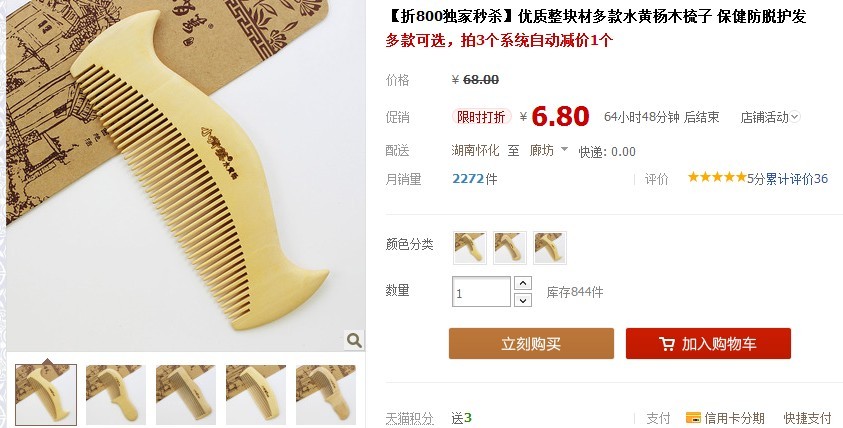Select the first comb thumbnail
843x428 pixels.
(x=46, y=395)
